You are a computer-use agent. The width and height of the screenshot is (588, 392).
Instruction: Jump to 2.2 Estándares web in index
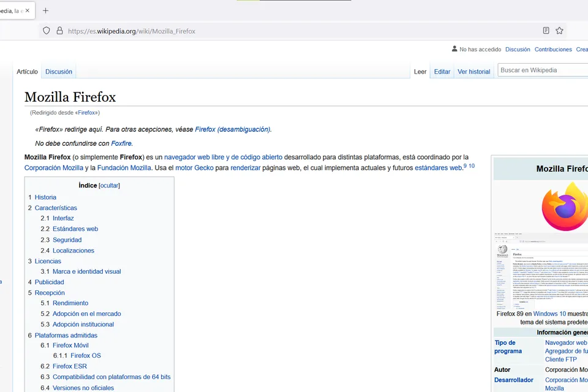click(75, 229)
